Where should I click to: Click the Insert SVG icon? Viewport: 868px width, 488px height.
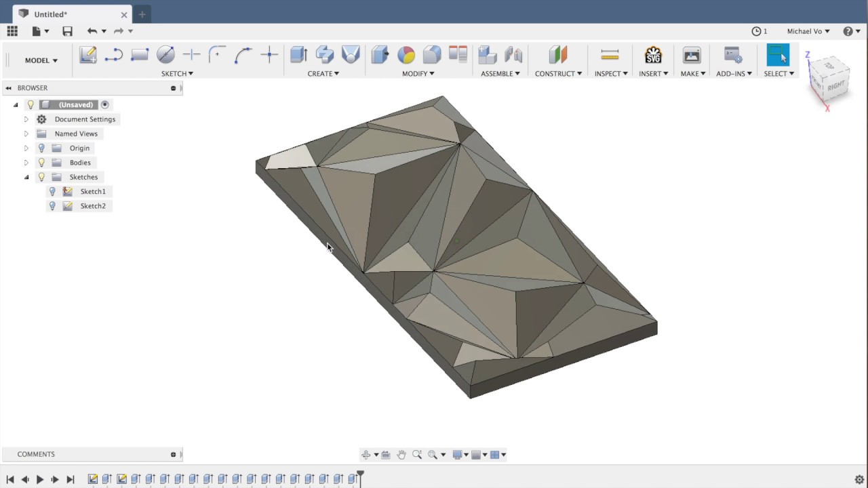653,55
